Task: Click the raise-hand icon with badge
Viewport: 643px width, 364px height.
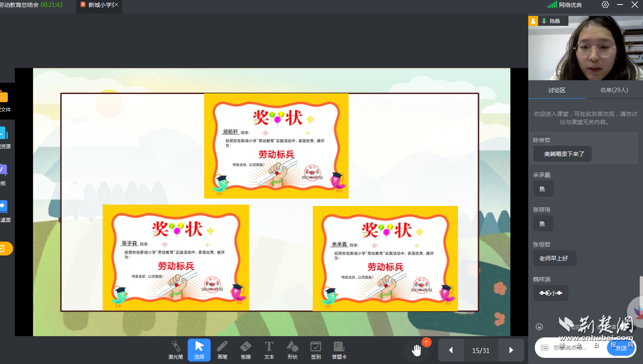Action: click(x=417, y=350)
